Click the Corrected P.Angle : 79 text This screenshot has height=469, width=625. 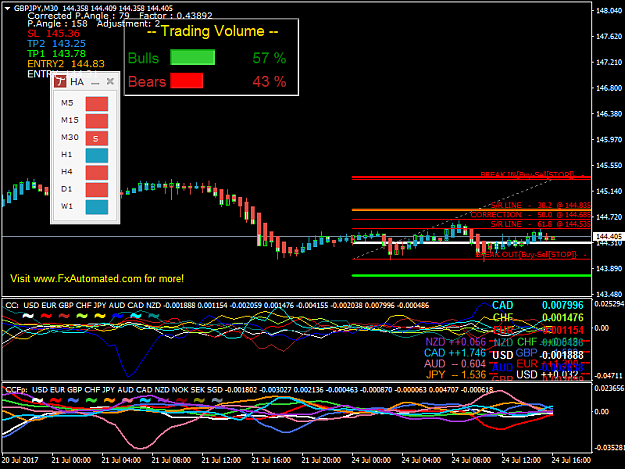[x=79, y=16]
